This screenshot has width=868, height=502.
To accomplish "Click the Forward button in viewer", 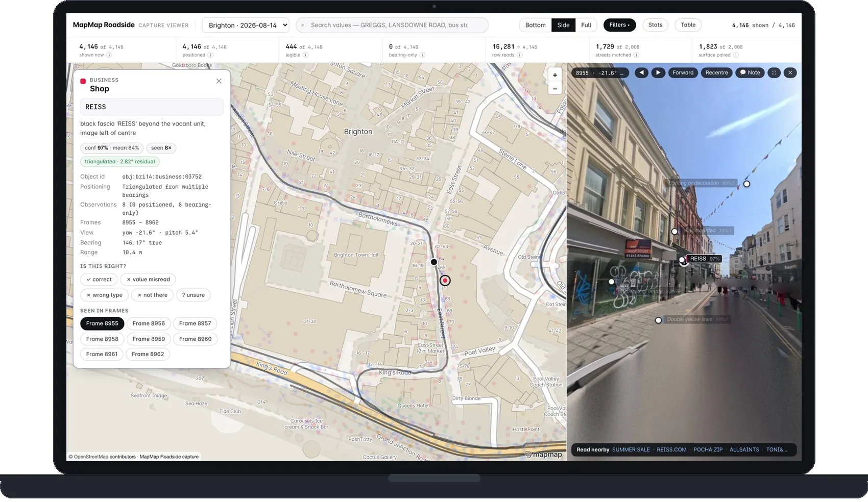I will [x=683, y=73].
